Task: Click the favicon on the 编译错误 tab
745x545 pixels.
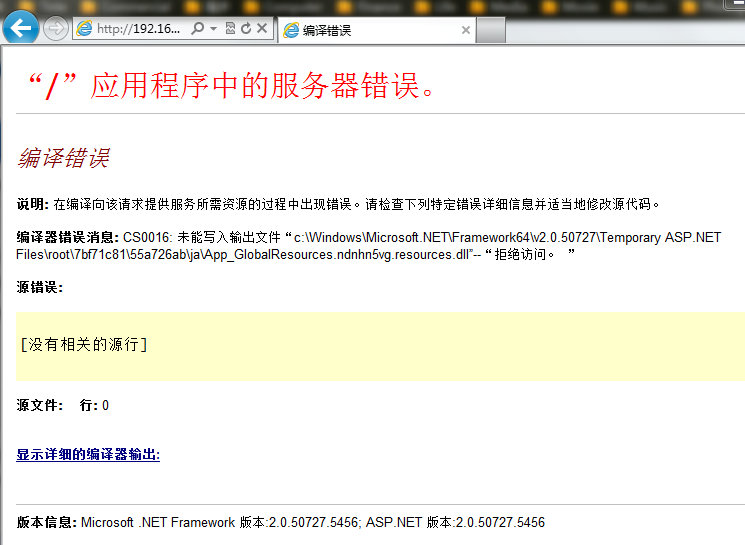Action: [x=291, y=30]
